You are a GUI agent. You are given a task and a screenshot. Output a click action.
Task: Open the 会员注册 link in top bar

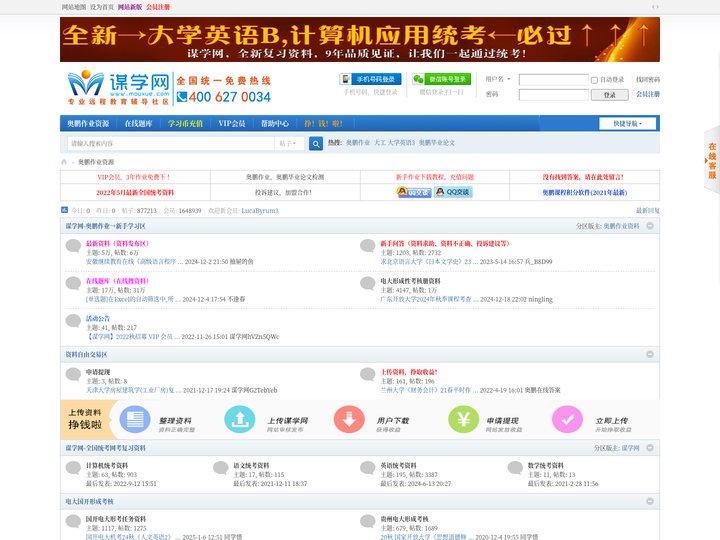point(158,7)
